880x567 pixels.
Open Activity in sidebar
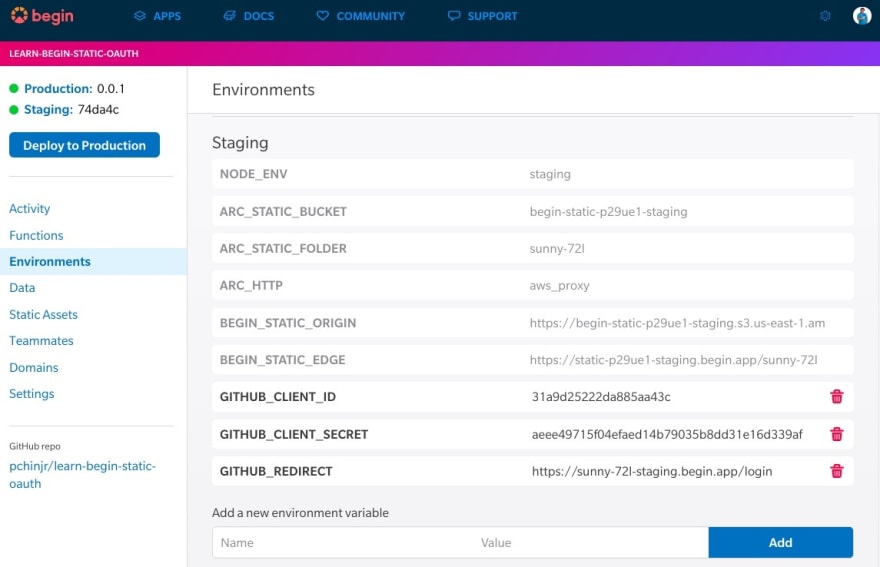(30, 208)
